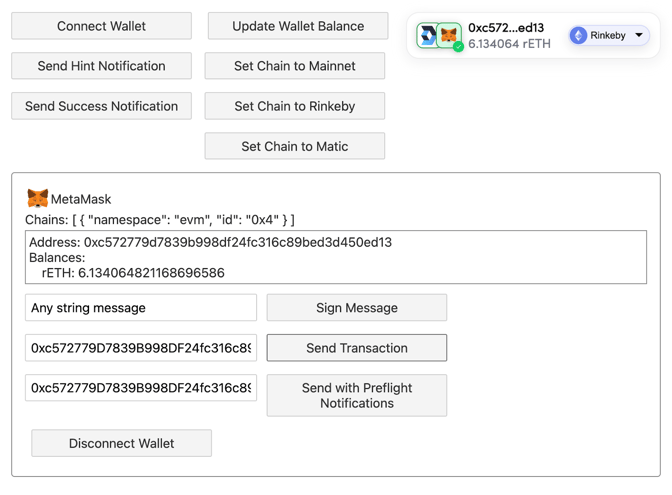Open the Rinkeby chain selector dropdown

click(x=609, y=35)
